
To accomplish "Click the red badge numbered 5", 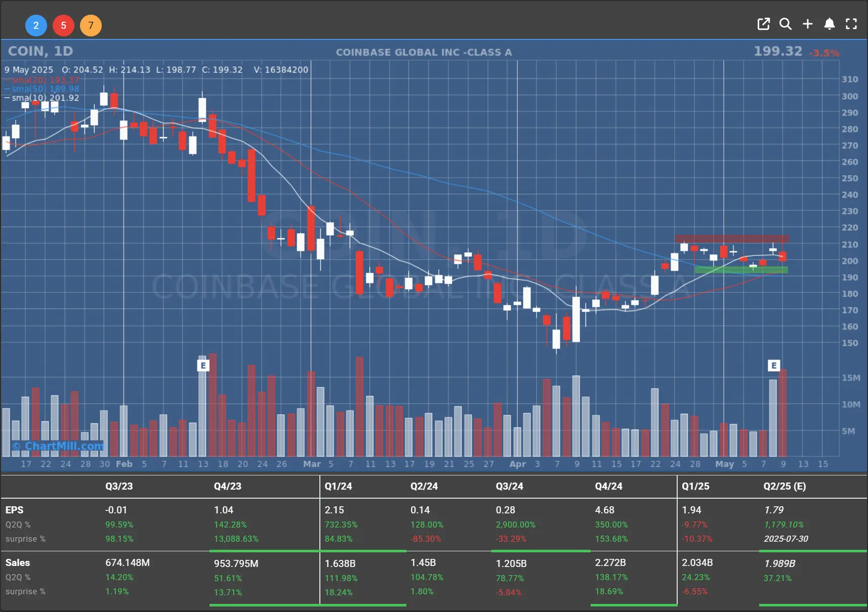I will pyautogui.click(x=63, y=25).
